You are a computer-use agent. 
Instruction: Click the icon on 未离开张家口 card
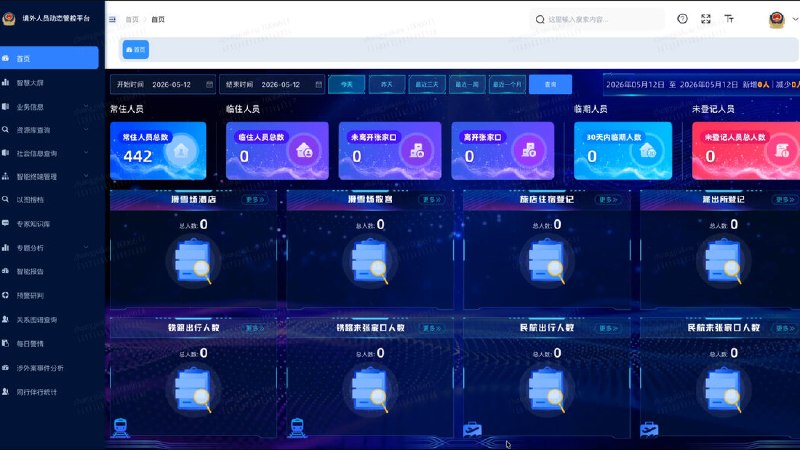[417, 151]
